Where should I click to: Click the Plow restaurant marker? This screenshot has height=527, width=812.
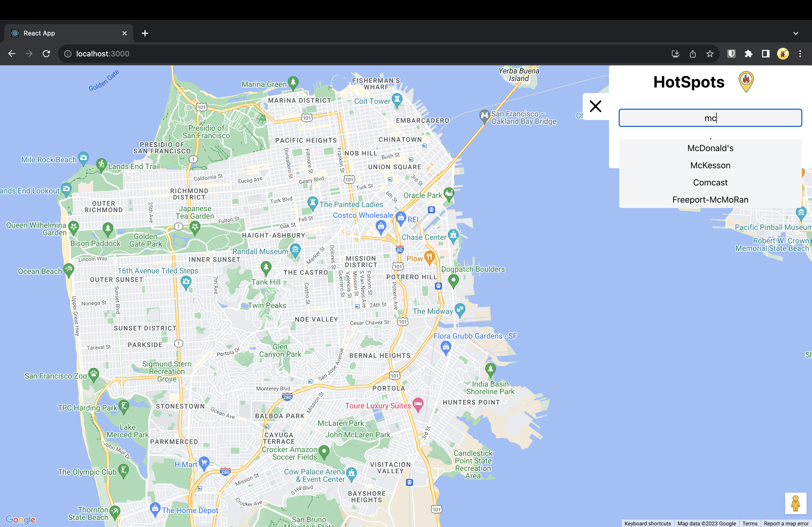(429, 257)
